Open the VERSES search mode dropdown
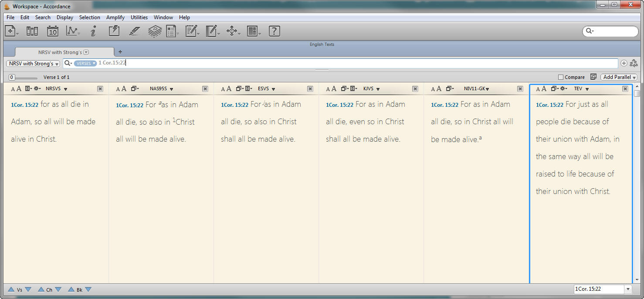Image resolution: width=644 pixels, height=299 pixels. [85, 63]
